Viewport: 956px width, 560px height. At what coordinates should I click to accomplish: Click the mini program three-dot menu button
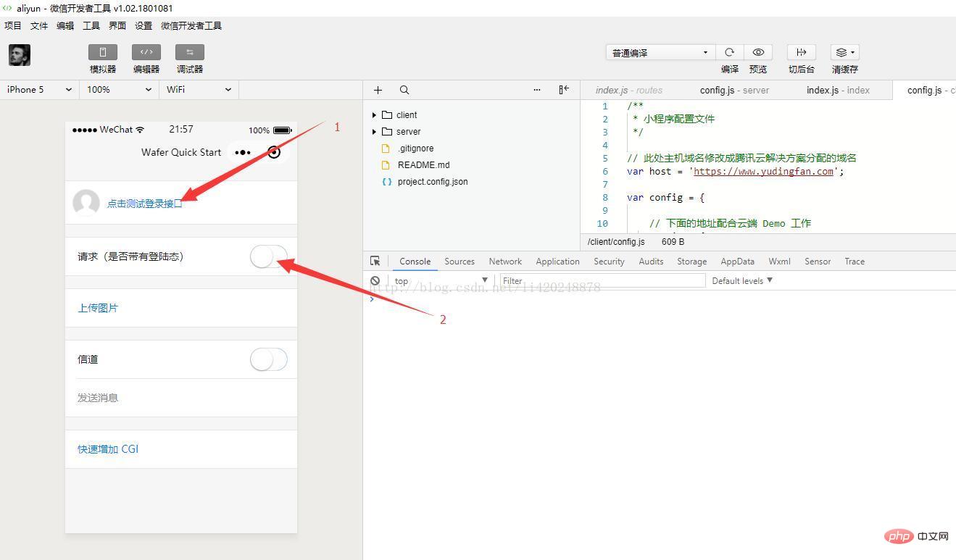243,153
